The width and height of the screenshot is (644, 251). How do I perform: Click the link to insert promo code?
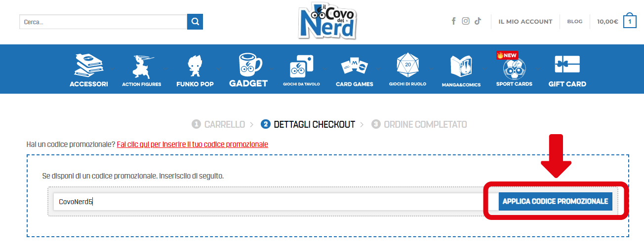tap(192, 144)
